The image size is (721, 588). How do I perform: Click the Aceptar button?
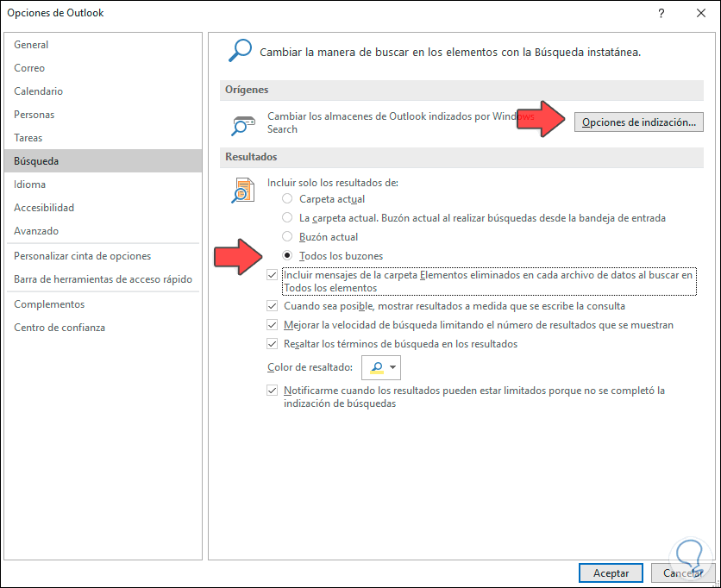tap(611, 572)
